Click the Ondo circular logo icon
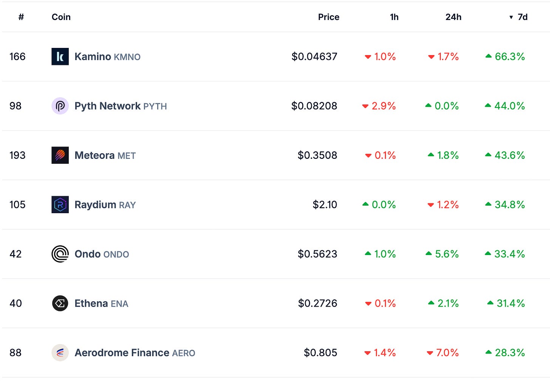This screenshot has height=392, width=550. 60,254
